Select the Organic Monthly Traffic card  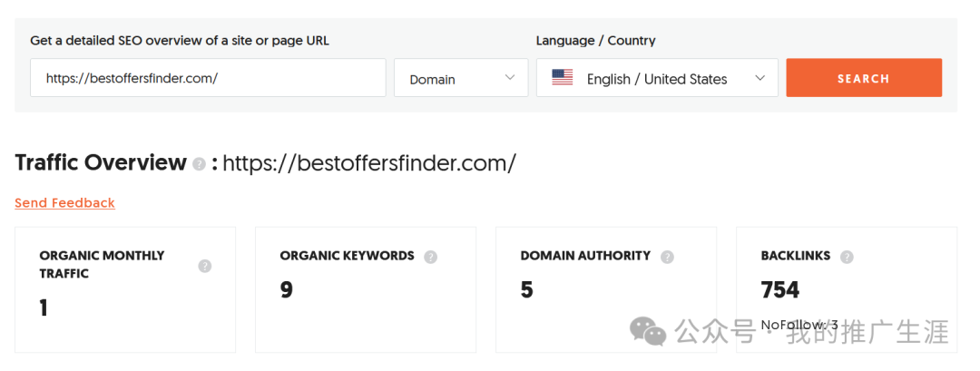[125, 289]
